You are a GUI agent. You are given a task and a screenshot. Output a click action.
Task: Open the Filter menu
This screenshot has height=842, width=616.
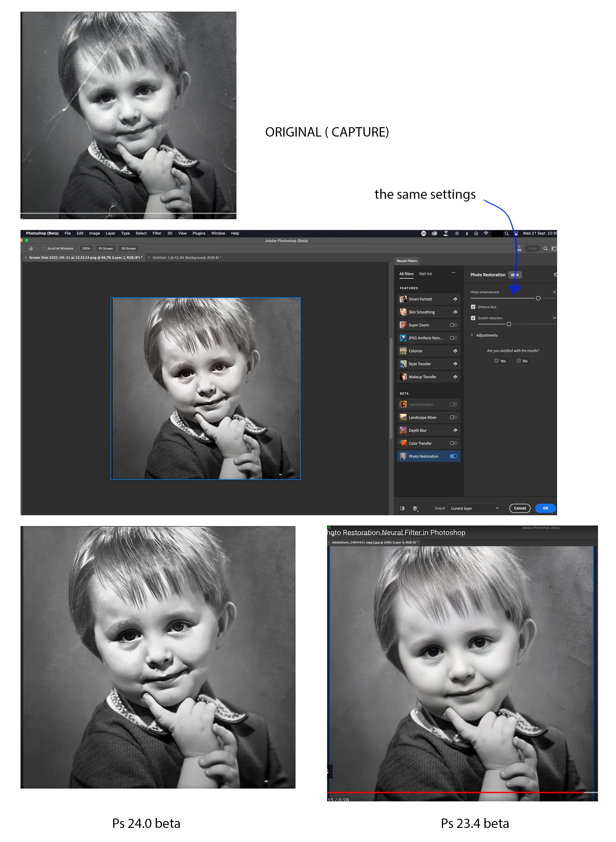(157, 233)
